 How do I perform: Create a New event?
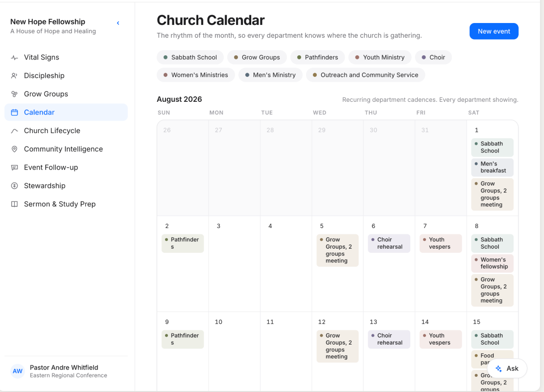494,31
